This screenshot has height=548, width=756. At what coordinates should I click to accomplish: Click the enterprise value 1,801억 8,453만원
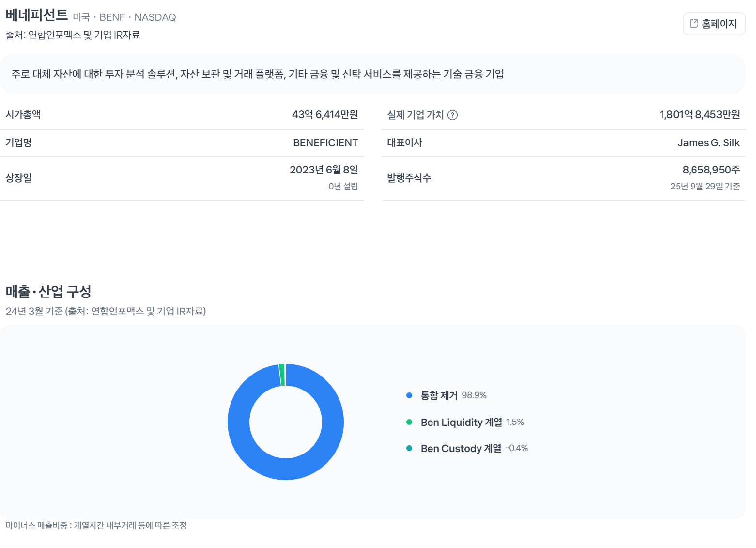click(x=700, y=114)
